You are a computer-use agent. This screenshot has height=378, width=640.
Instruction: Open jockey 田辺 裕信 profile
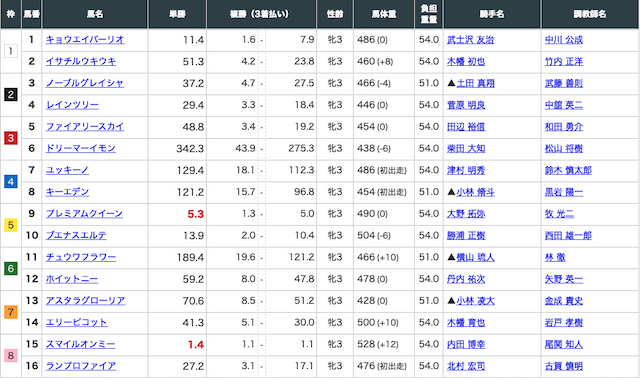coord(466,127)
